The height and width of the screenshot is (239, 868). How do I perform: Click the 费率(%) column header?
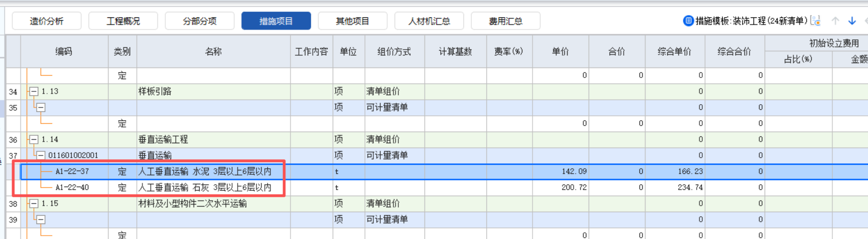pyautogui.click(x=509, y=52)
